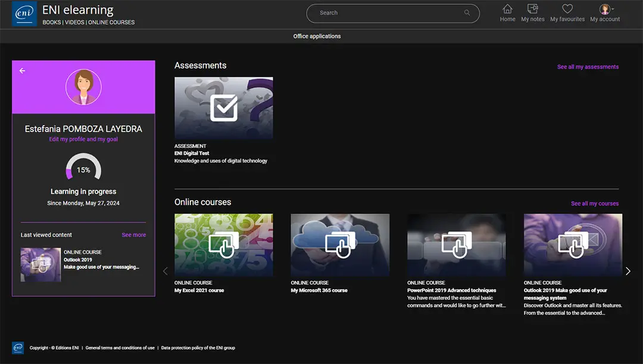Click See all my courses link
The image size is (643, 364).
point(594,203)
